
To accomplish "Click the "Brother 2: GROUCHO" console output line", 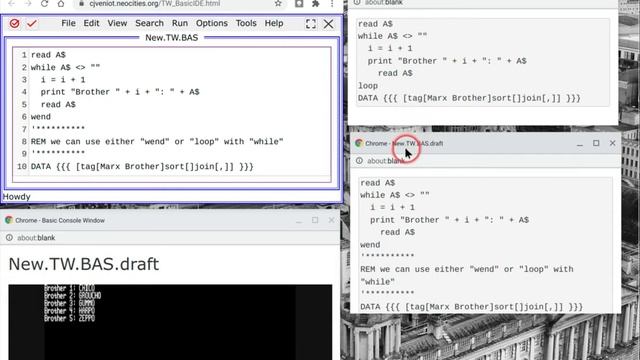I will (73, 296).
